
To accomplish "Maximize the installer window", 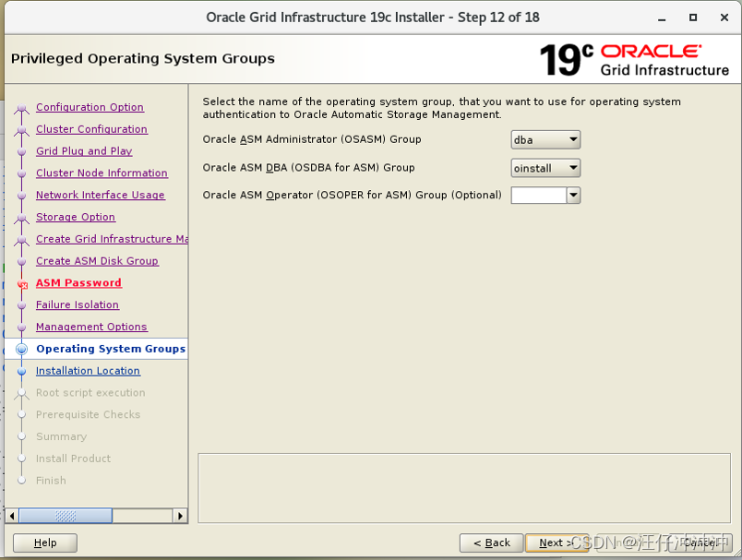I will click(x=693, y=18).
